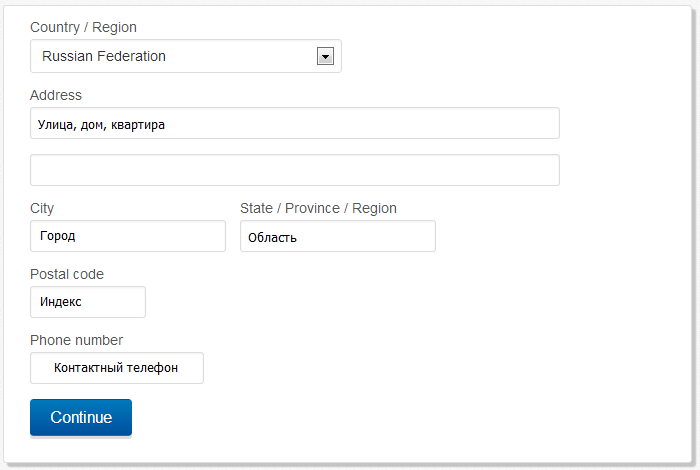This screenshot has height=470, width=700.
Task: Click the Город placeholder text
Action: point(58,237)
